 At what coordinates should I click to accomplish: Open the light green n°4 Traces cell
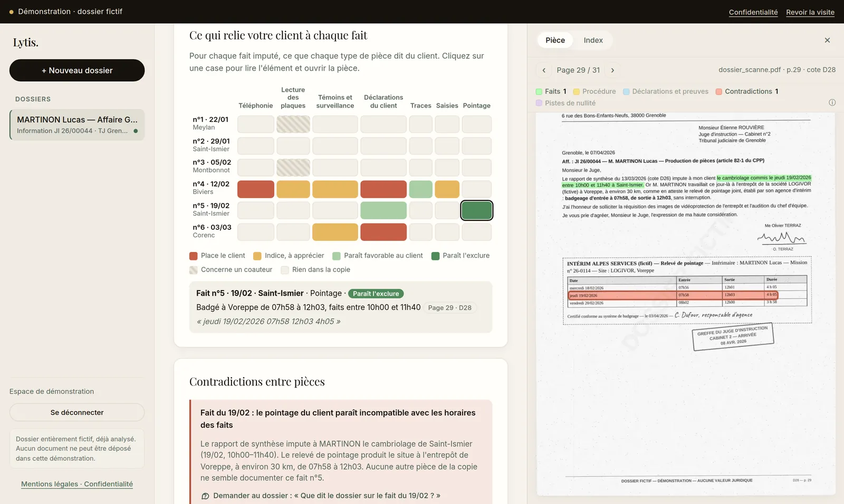coord(421,189)
